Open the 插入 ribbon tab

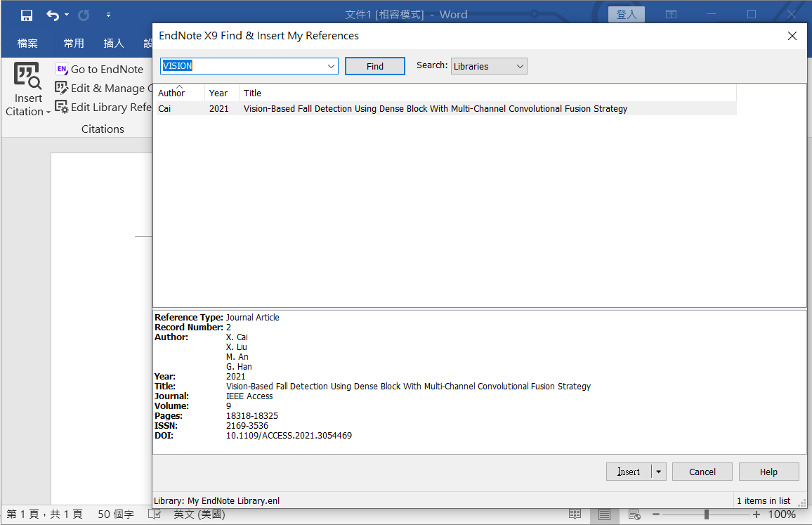114,44
